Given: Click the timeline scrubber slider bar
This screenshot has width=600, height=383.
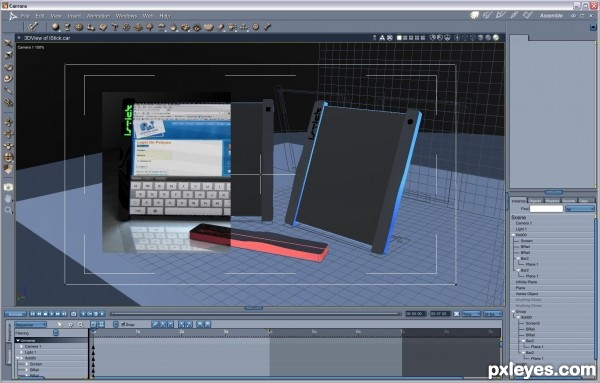Looking at the screenshot, I should (255, 314).
